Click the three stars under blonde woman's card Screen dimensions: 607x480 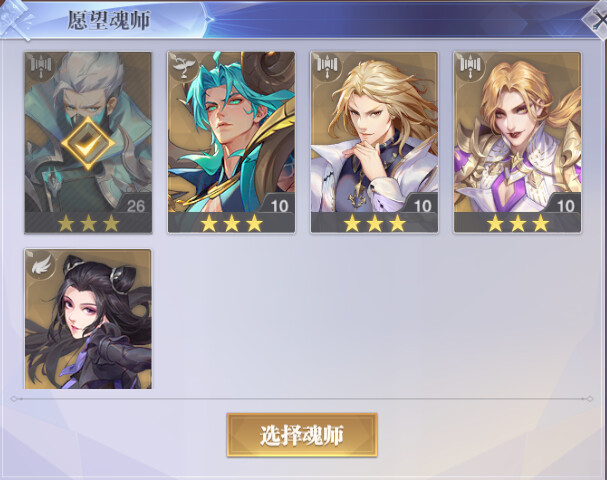click(517, 223)
